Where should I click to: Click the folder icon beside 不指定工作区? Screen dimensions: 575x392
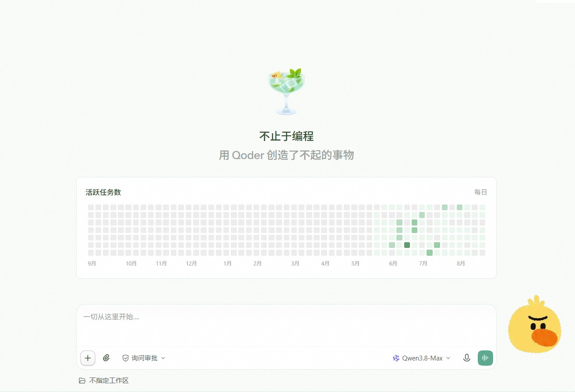(82, 381)
